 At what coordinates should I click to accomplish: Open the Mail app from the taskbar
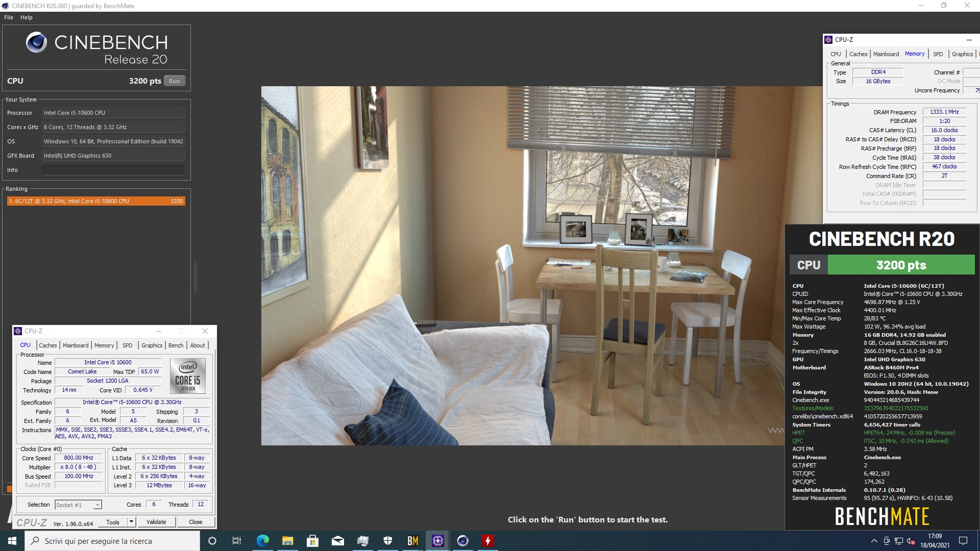337,541
